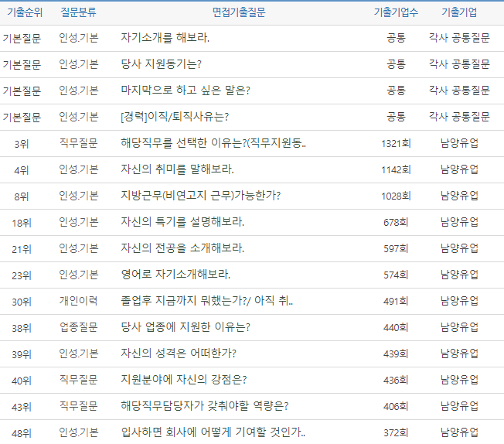This screenshot has width=504, height=444.
Task: Click count cell '1028회'
Action: (x=396, y=196)
